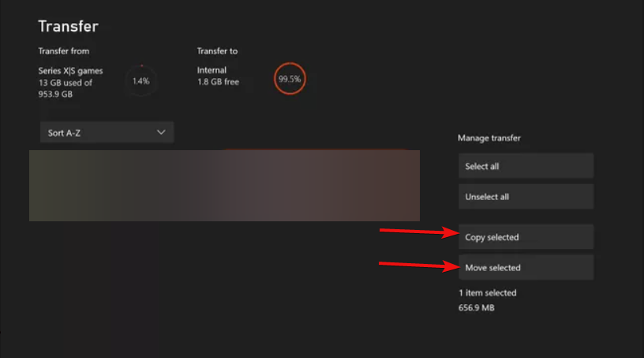644x358 pixels.
Task: Click Copy selected to copy the game
Action: point(526,237)
